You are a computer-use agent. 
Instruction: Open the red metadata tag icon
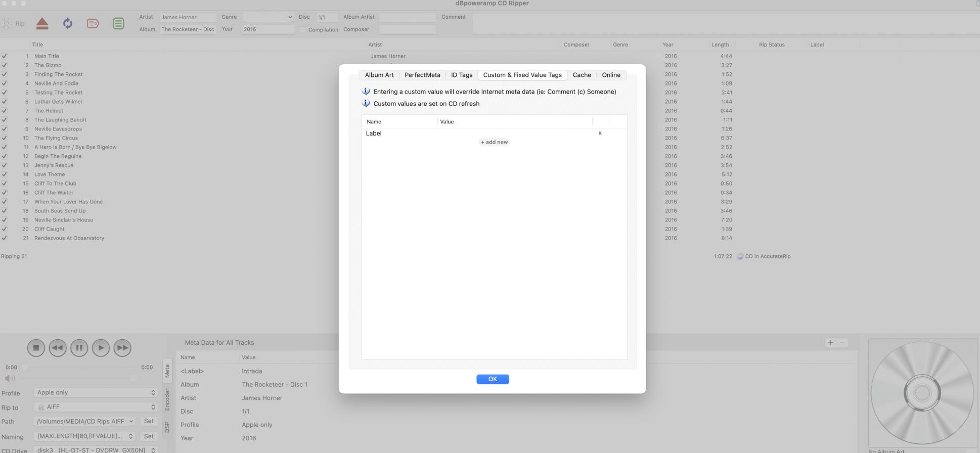[93, 23]
